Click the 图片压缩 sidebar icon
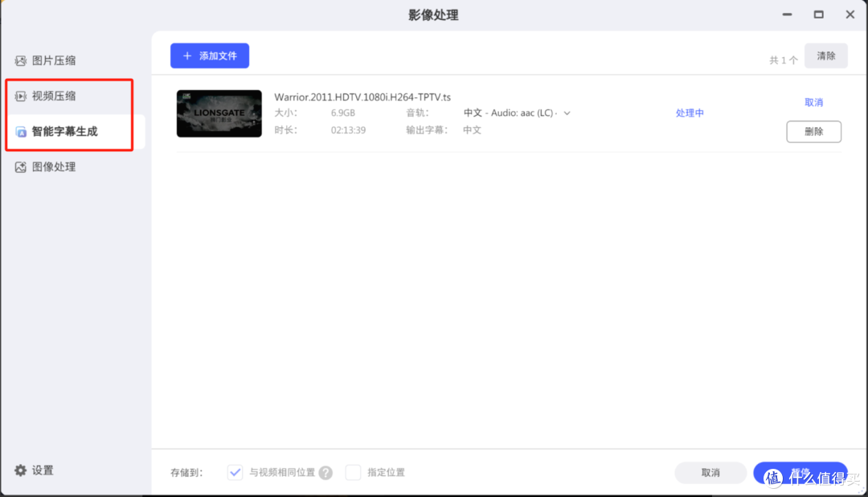This screenshot has width=868, height=497. tap(20, 60)
